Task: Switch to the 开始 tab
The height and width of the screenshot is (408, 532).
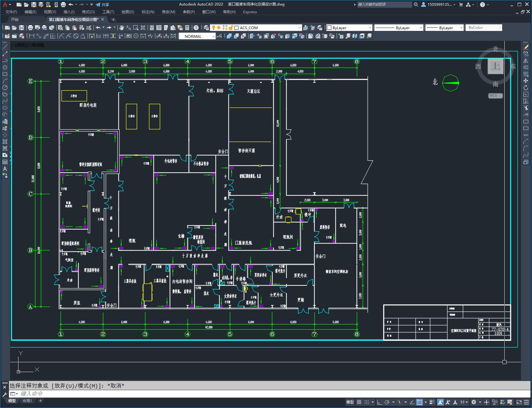Action: coord(15,19)
